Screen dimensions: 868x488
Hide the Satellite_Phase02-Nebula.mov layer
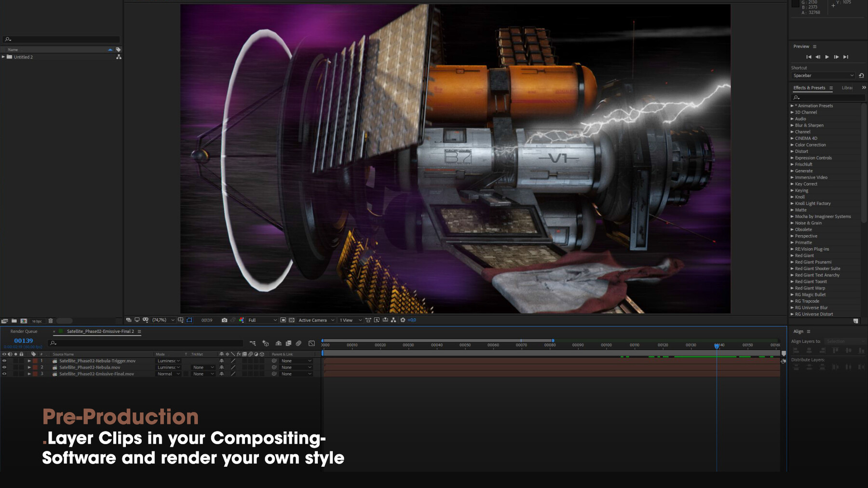[x=4, y=368]
